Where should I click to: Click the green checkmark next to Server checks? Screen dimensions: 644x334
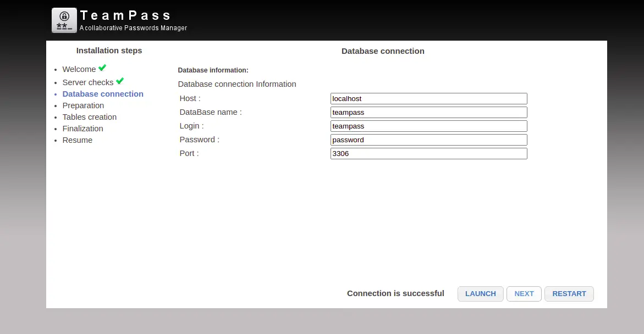coord(120,81)
